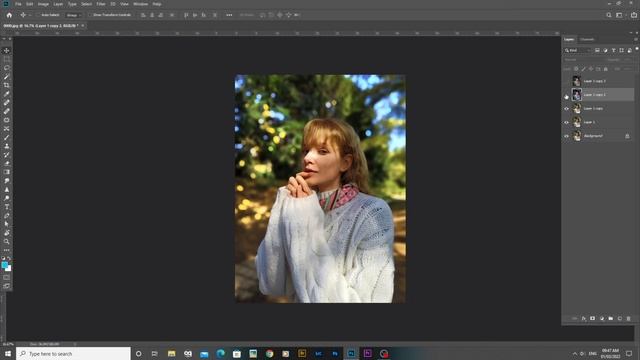Select the Lasso tool

coord(7,68)
